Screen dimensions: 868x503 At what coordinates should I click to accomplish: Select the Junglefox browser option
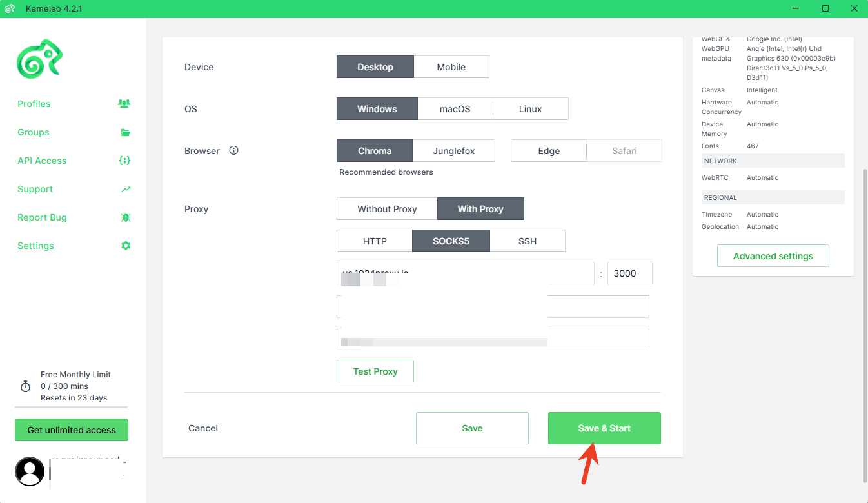(453, 151)
